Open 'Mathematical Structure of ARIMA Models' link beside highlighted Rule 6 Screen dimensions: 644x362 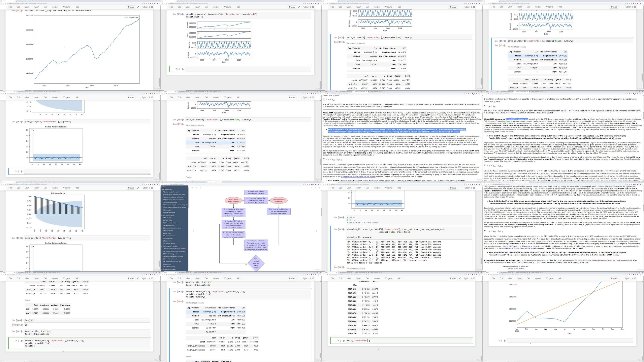[358, 177]
